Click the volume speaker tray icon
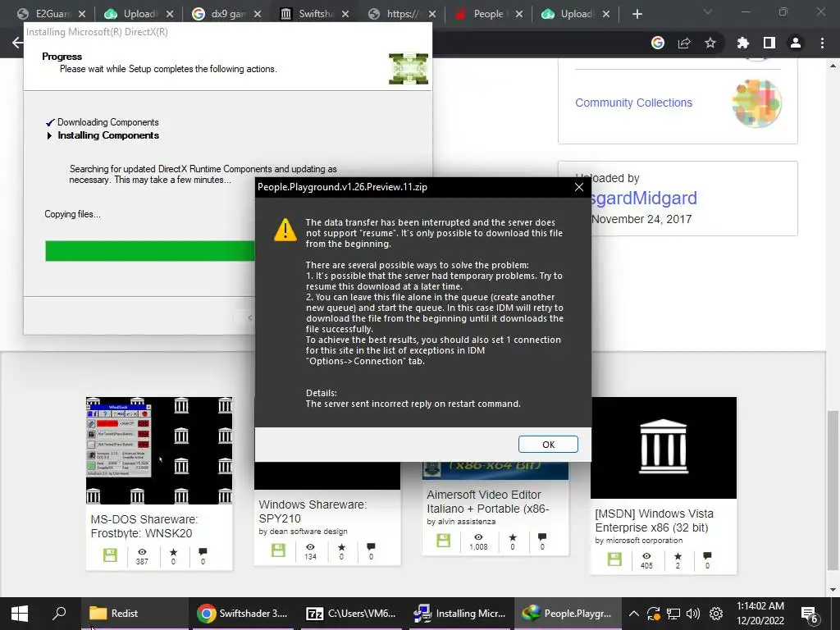 (693, 614)
